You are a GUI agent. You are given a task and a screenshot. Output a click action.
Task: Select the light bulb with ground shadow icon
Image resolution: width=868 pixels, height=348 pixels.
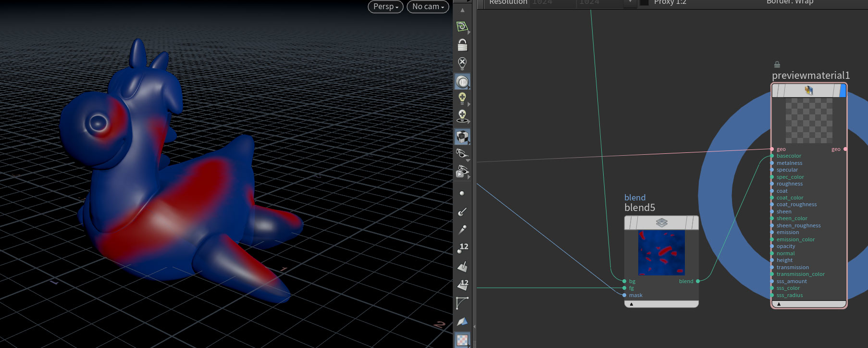coord(462,117)
